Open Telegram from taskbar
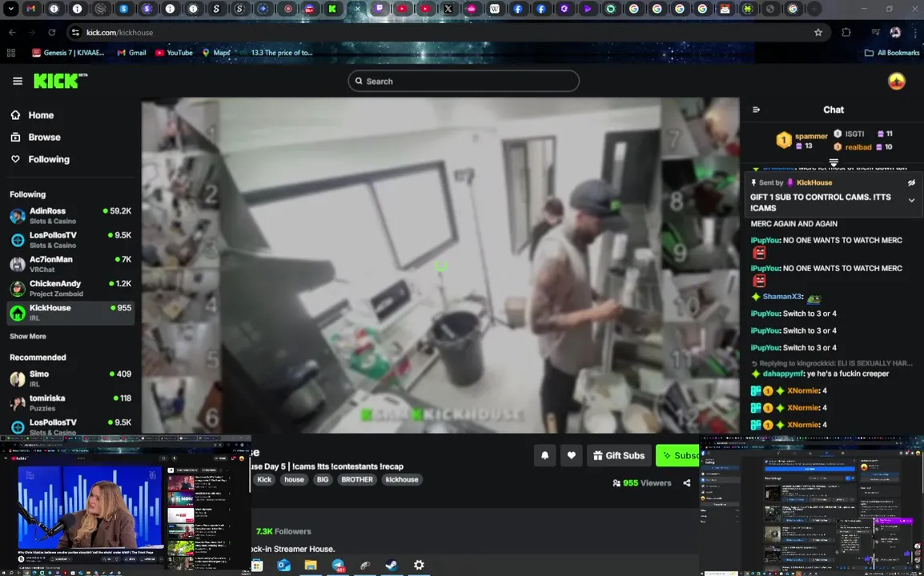The height and width of the screenshot is (576, 924). click(338, 566)
